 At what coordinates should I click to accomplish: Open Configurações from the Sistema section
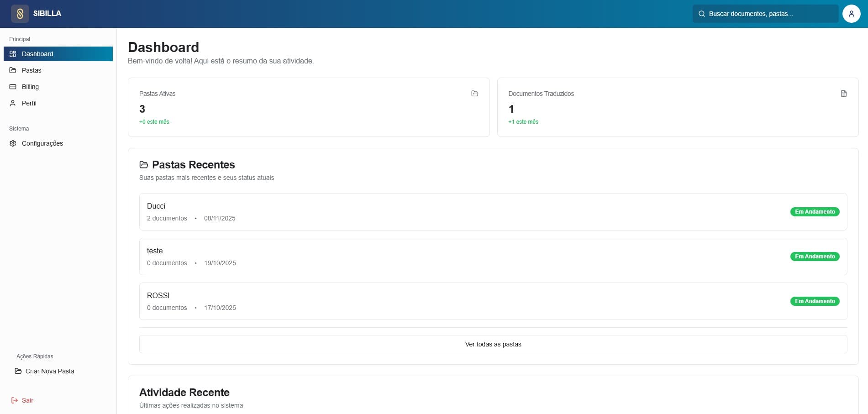[42, 143]
